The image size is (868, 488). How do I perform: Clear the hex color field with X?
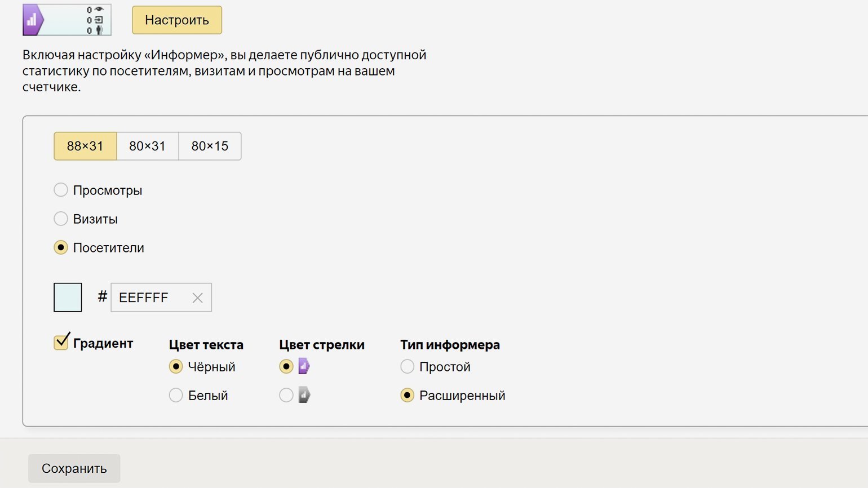pyautogui.click(x=197, y=298)
